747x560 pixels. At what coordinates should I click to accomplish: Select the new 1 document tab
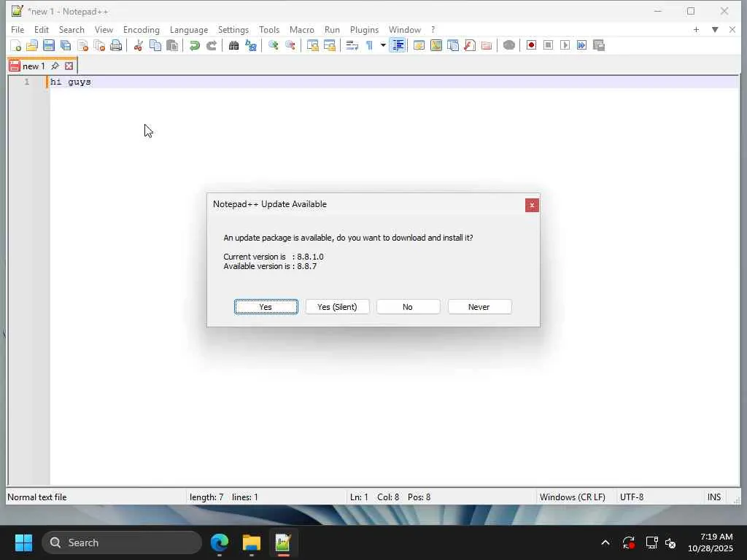coord(34,66)
